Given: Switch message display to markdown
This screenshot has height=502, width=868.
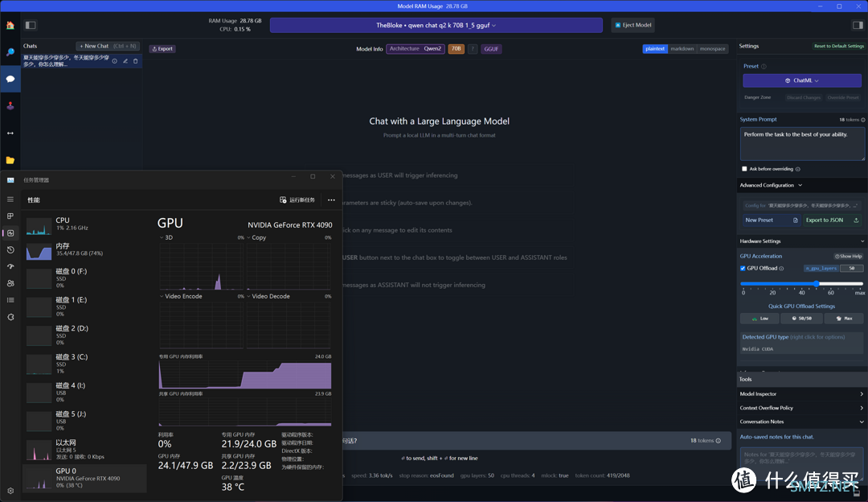Looking at the screenshot, I should [682, 49].
